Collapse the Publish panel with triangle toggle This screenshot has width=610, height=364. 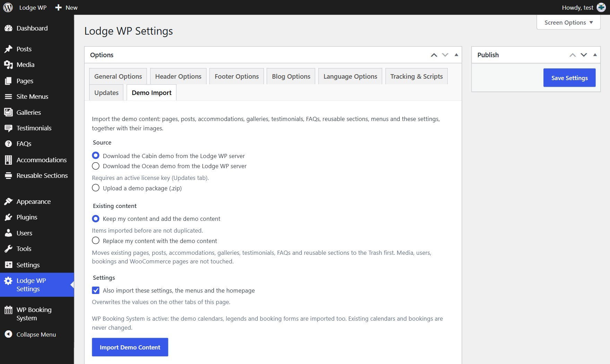click(x=595, y=55)
